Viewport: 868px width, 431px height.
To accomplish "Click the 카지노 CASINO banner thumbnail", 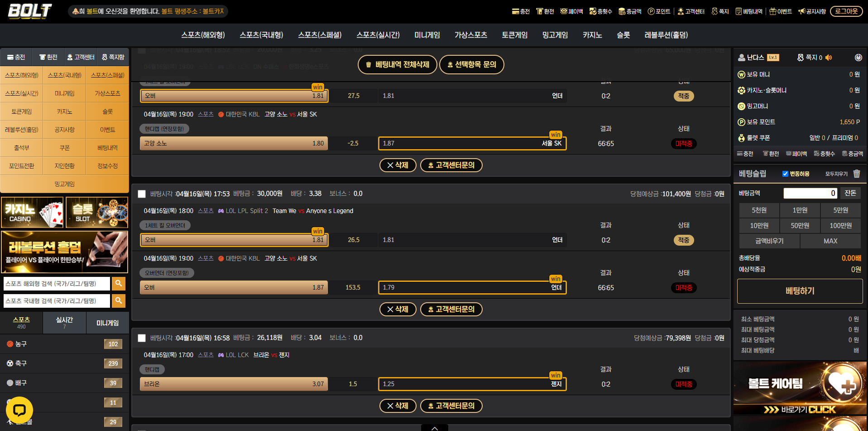I will tap(32, 212).
